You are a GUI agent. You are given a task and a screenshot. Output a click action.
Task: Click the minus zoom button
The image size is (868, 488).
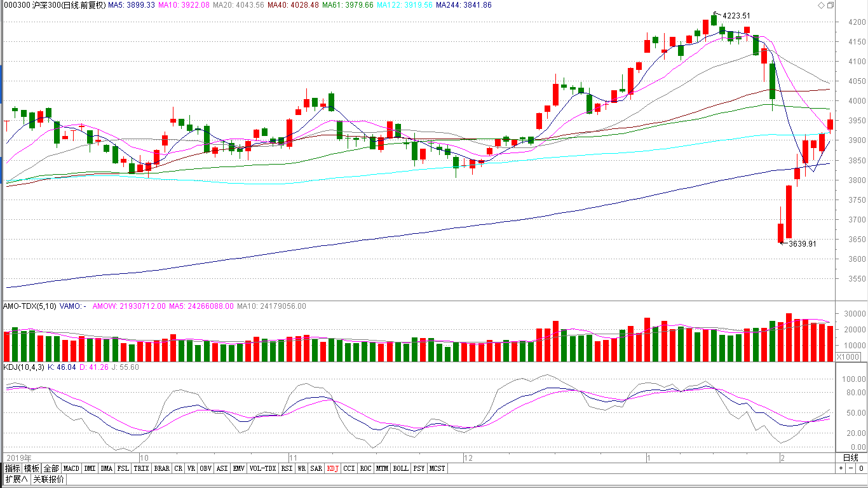tap(850, 468)
